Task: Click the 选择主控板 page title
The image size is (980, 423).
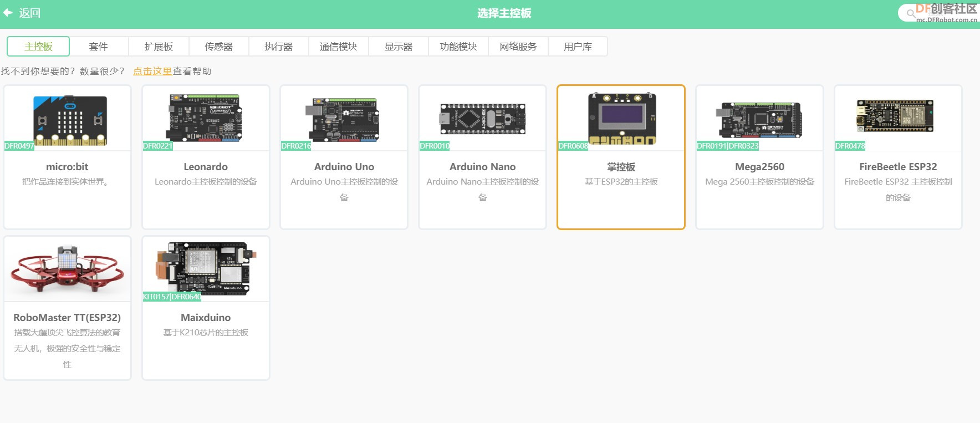Action: click(504, 13)
